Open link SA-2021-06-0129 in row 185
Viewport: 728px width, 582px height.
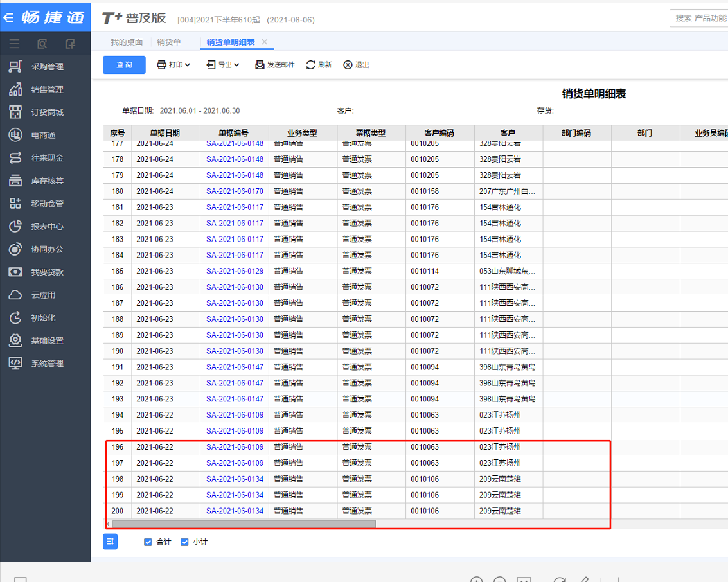click(x=235, y=271)
